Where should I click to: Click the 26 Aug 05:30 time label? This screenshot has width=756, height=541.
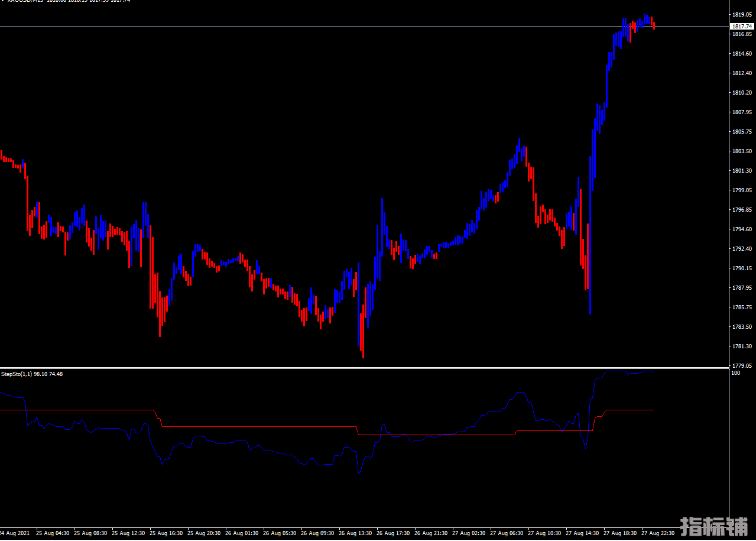pos(280,533)
